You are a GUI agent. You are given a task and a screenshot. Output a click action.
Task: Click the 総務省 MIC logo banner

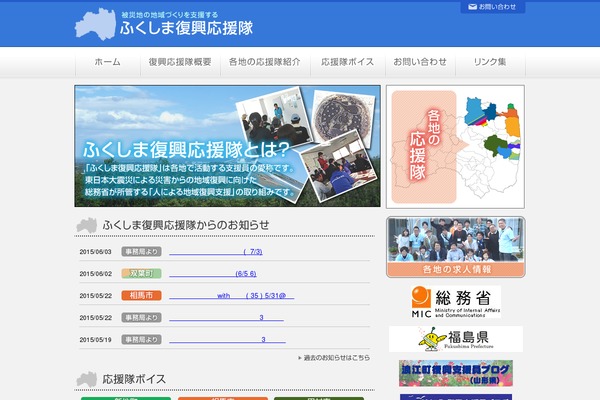click(455, 302)
